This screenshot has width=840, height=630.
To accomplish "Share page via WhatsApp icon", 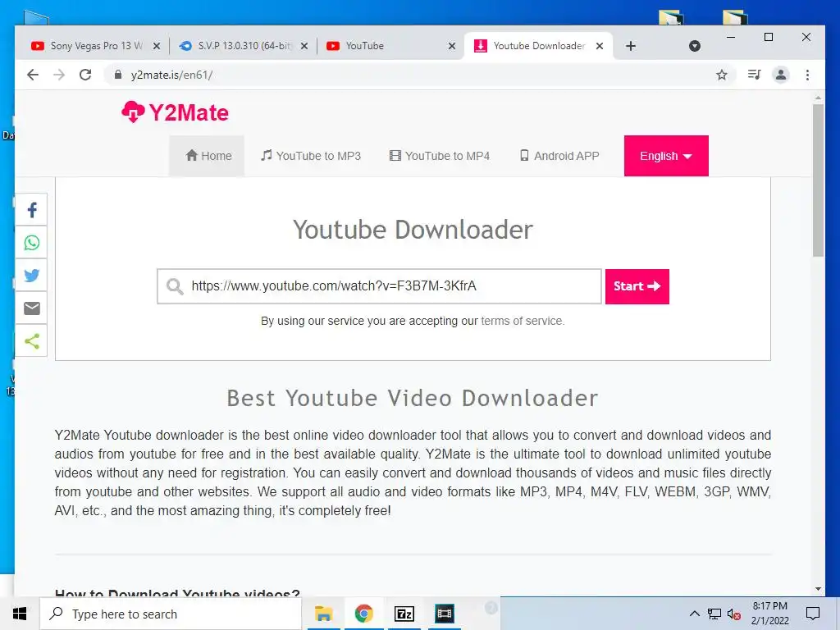I will 32,243.
